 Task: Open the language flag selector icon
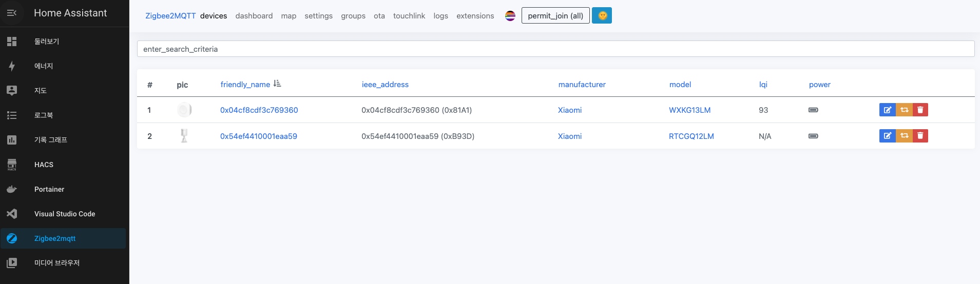pos(510,16)
